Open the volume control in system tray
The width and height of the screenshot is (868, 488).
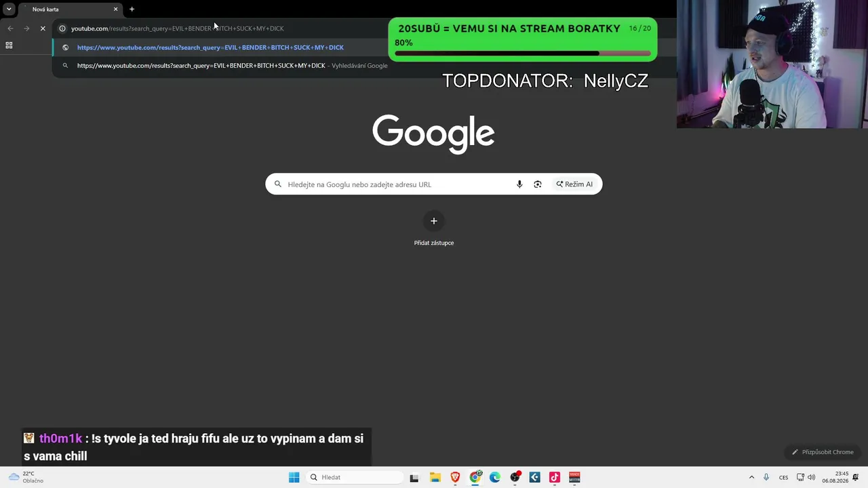click(x=812, y=477)
